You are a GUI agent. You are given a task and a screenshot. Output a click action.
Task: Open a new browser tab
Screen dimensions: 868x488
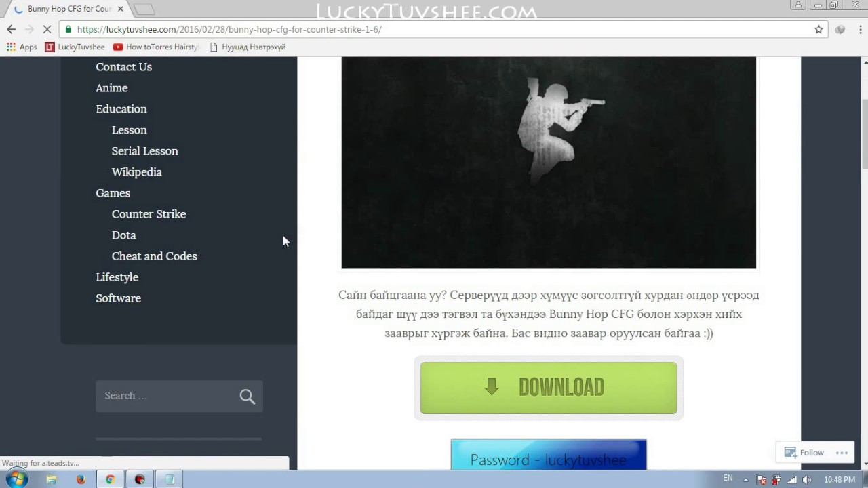click(144, 9)
